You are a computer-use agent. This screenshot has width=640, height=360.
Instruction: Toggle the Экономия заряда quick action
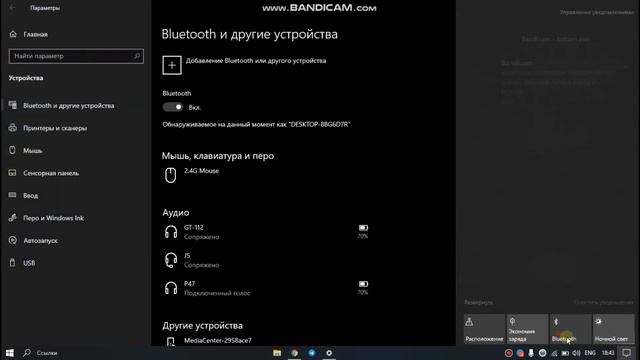527,329
